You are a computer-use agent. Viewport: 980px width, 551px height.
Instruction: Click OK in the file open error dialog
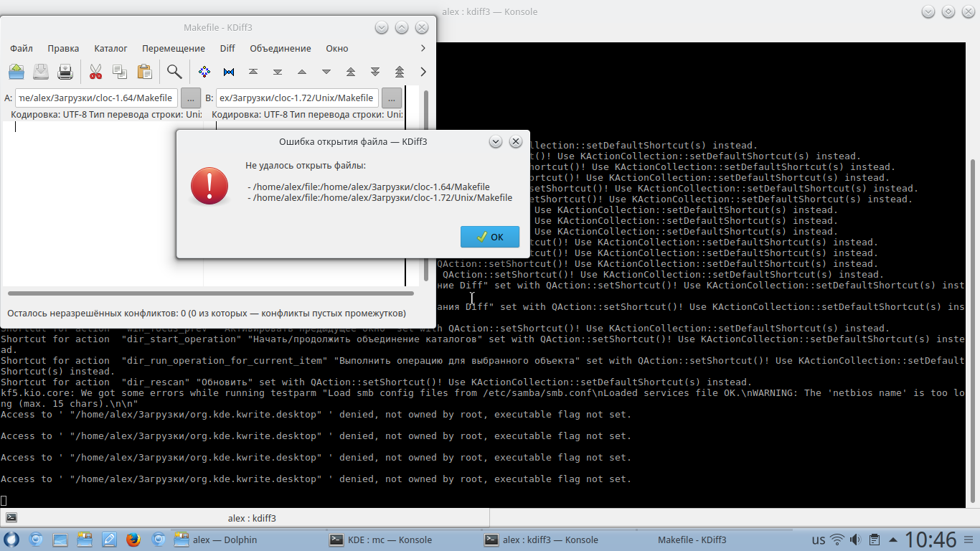point(491,237)
